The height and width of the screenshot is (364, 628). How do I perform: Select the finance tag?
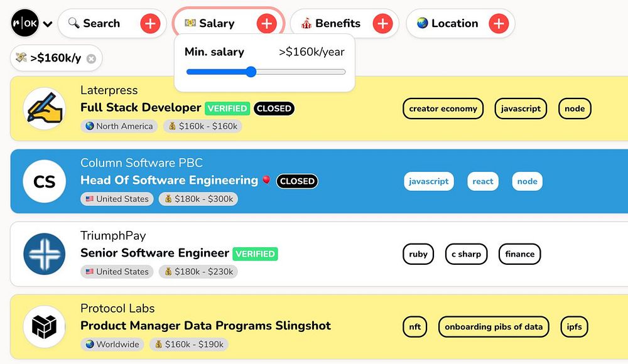coord(519,254)
